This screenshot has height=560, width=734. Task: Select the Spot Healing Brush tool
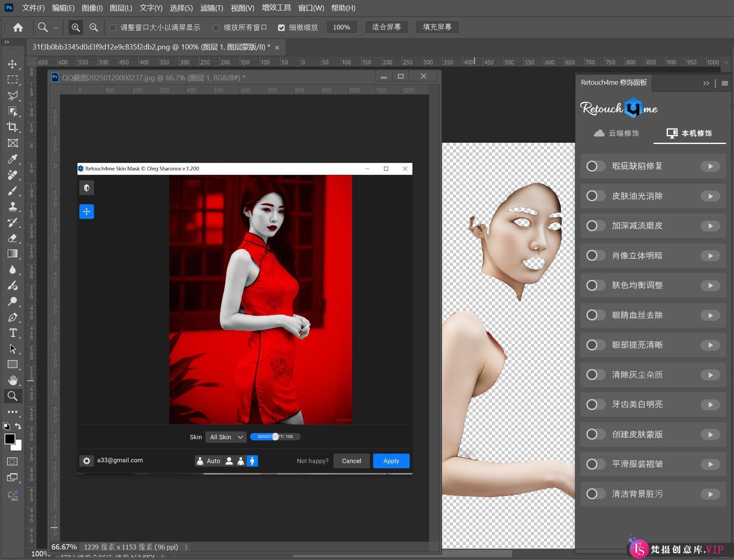tap(13, 175)
